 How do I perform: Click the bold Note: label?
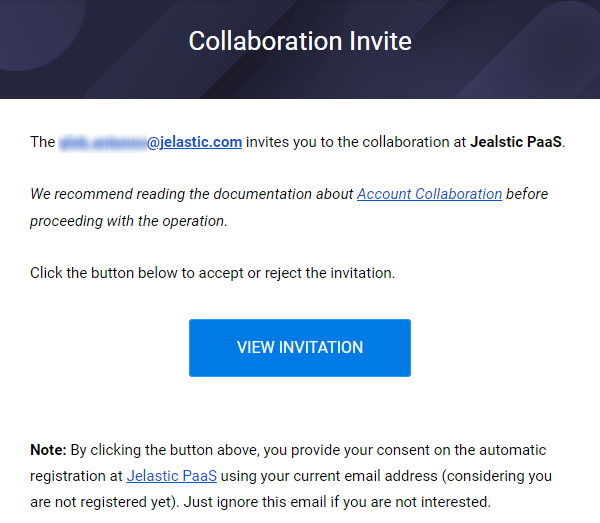pyautogui.click(x=48, y=450)
